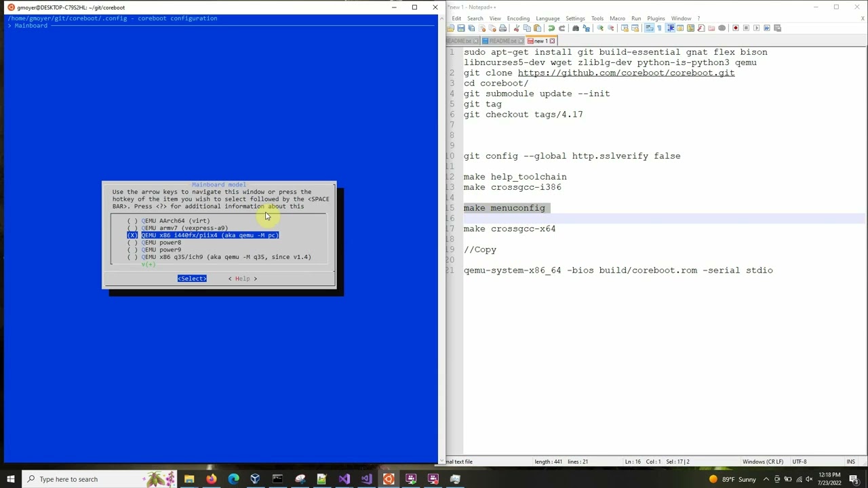The image size is (868, 488).
Task: Open the coreboot GitHub link in Notepad++
Action: (x=626, y=73)
